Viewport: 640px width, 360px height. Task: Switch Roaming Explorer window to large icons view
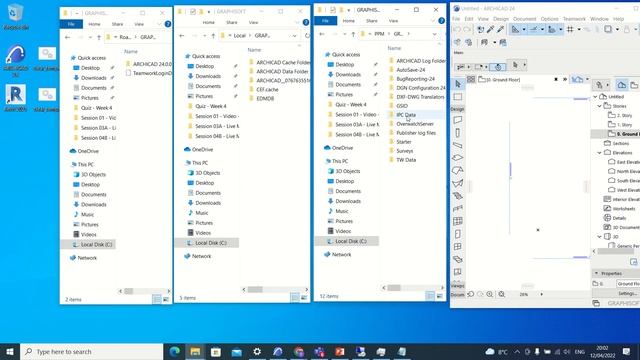(x=166, y=300)
